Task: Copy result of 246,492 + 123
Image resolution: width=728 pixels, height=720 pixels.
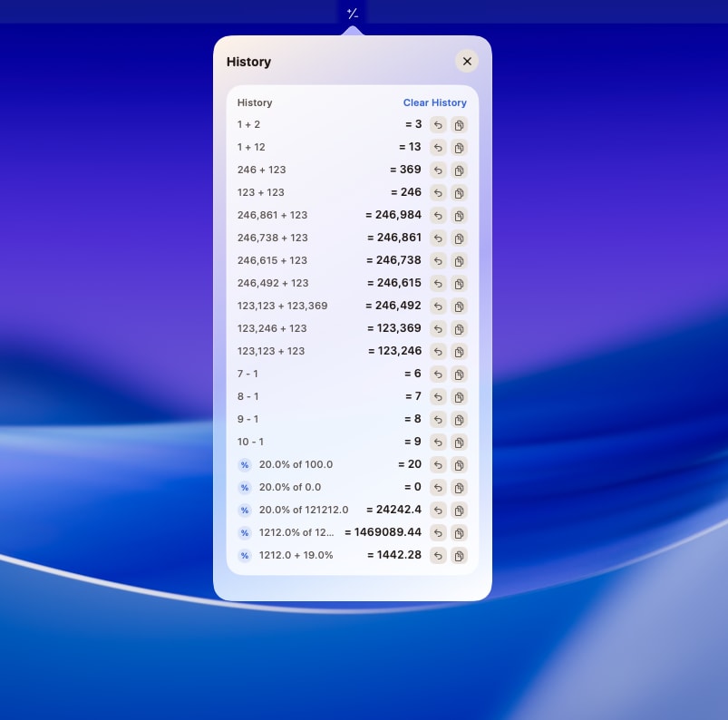Action: click(459, 283)
